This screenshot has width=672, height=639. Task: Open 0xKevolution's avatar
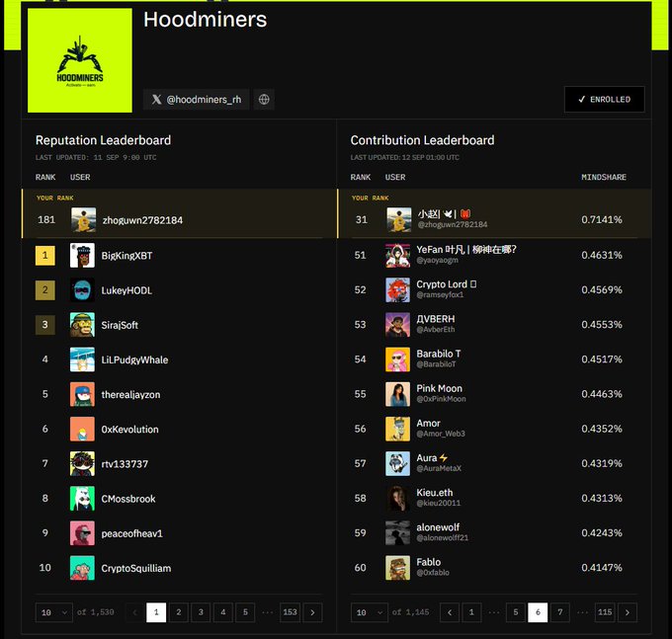(82, 430)
